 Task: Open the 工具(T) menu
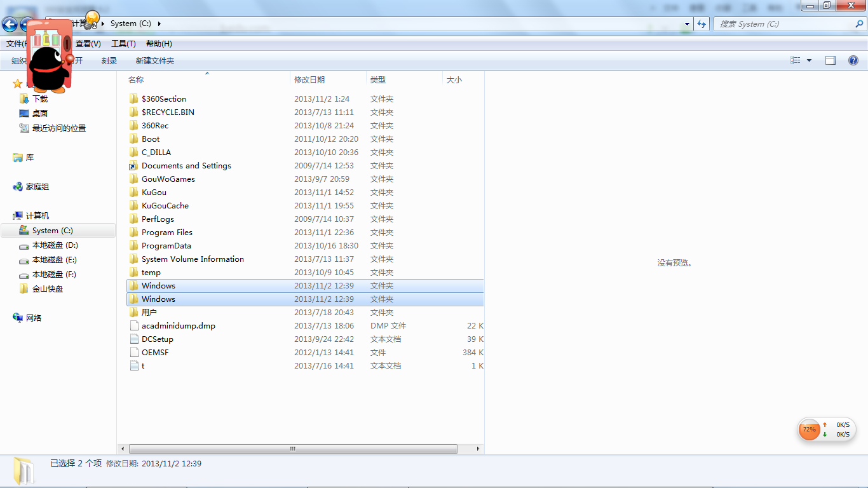click(x=123, y=43)
